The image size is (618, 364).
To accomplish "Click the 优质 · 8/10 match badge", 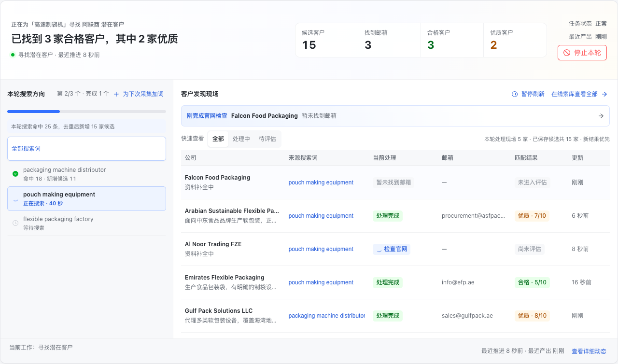I will click(x=532, y=316).
